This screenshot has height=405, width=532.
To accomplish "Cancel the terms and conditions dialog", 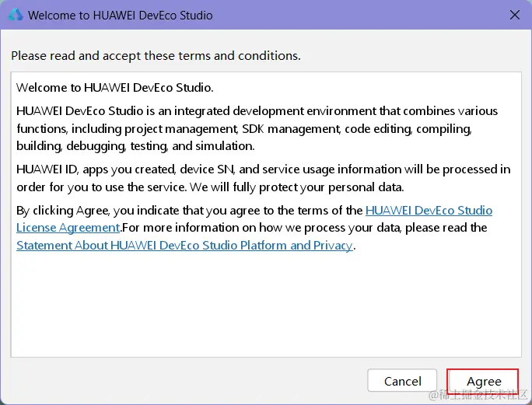I will coord(402,381).
